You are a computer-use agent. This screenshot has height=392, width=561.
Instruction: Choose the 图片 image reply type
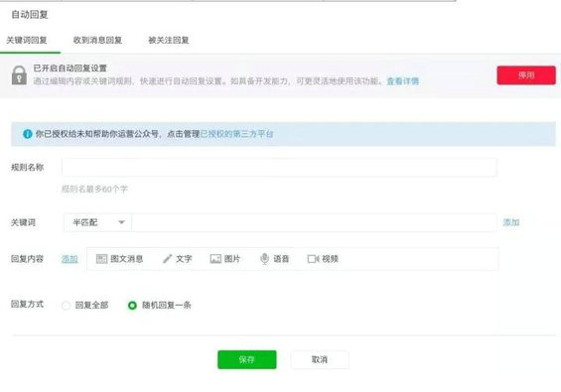[x=225, y=259]
